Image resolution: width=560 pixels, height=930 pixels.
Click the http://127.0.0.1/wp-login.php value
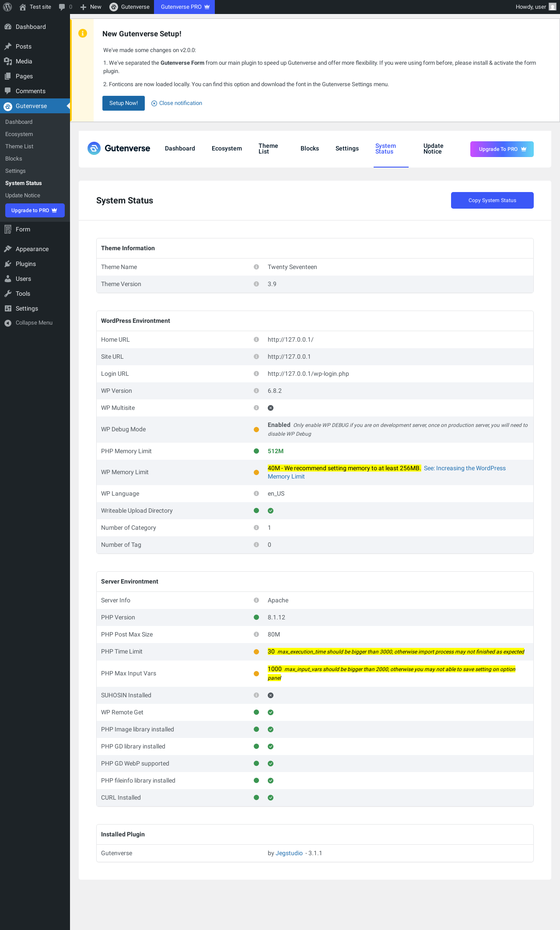click(x=308, y=374)
